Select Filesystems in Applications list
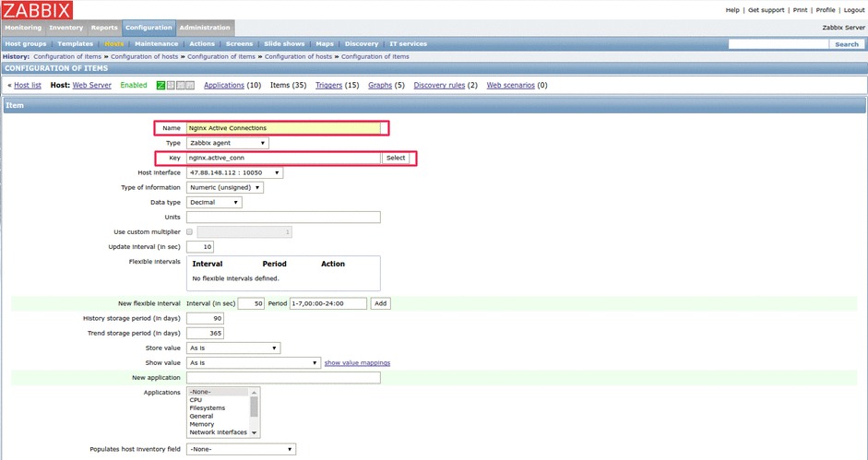868x460 pixels. click(x=219, y=408)
